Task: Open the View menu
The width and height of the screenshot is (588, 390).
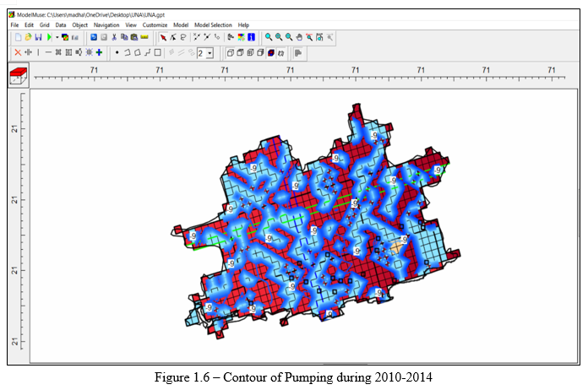Action: pyautogui.click(x=131, y=25)
